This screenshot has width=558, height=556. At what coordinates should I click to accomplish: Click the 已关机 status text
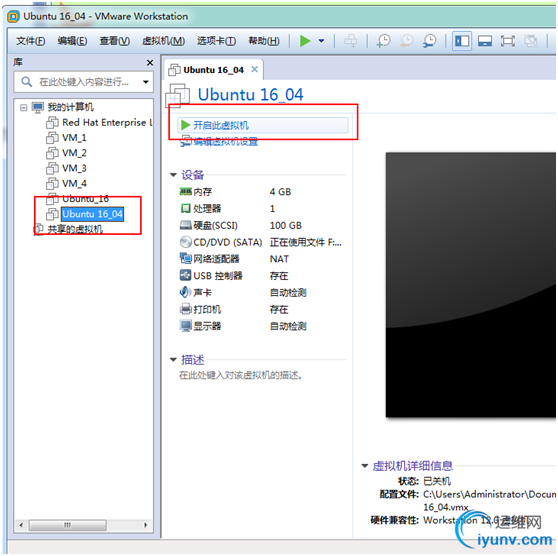click(437, 482)
